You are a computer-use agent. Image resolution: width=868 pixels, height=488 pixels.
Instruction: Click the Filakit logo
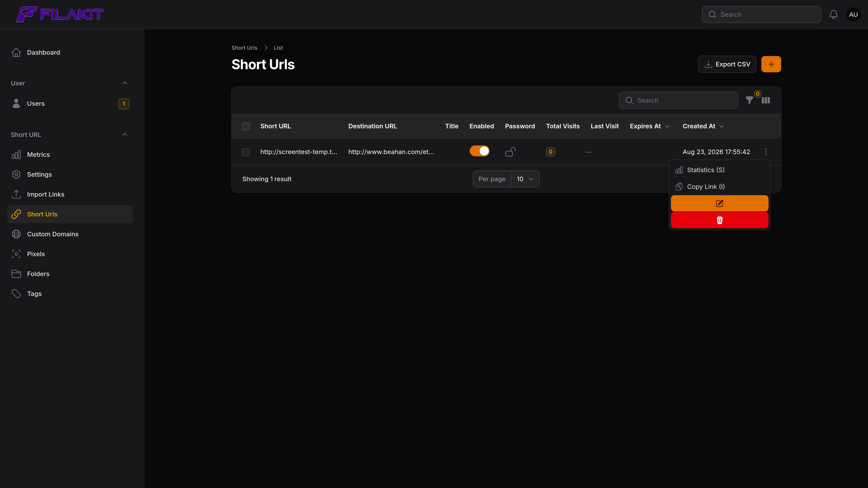60,14
